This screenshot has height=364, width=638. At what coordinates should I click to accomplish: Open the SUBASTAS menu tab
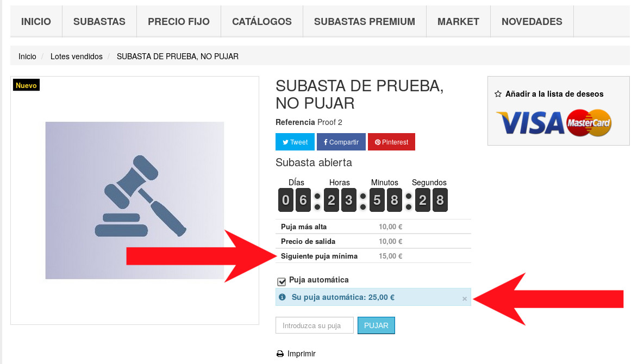click(99, 22)
